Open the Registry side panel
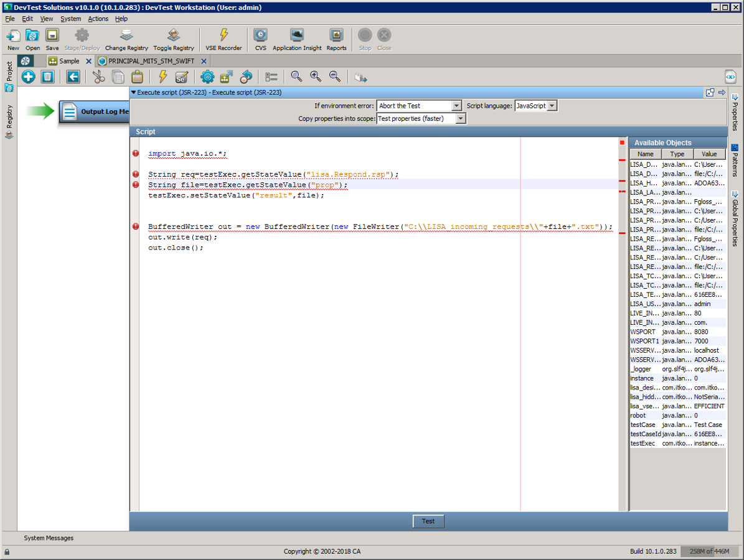This screenshot has height=560, width=744. click(x=9, y=123)
